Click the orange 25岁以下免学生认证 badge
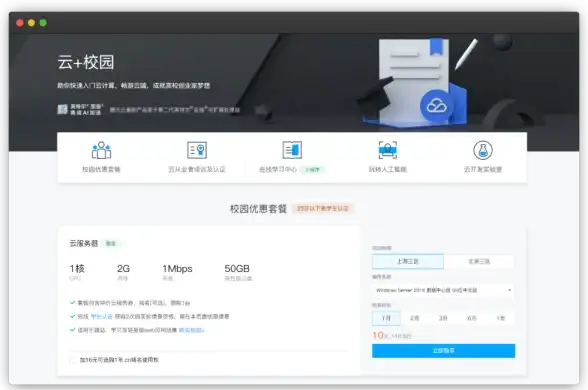588x390 pixels. (323, 208)
